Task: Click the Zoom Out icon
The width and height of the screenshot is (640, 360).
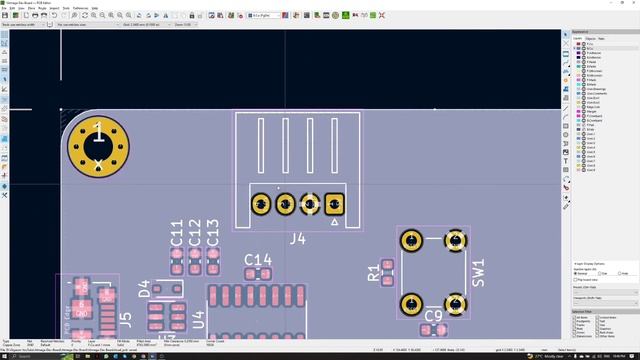Action: pos(102,15)
